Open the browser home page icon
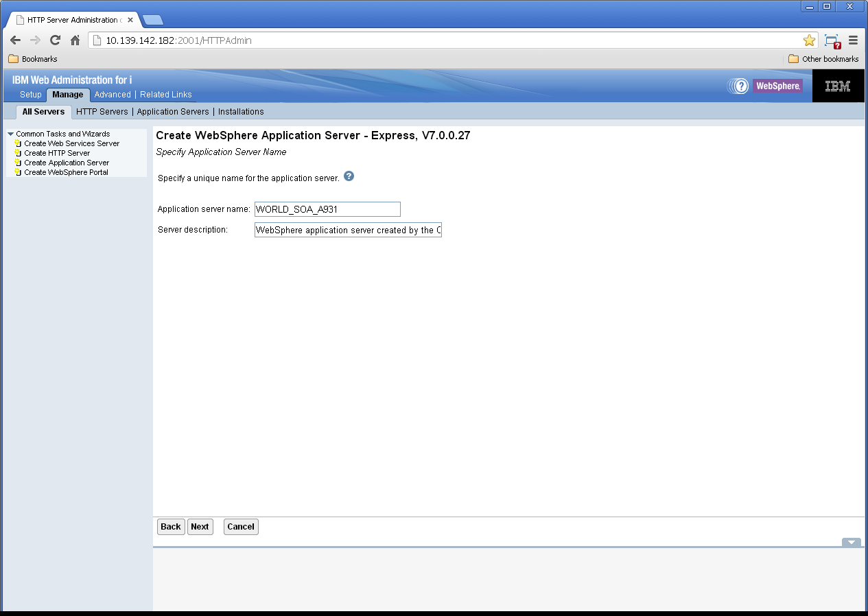 75,40
